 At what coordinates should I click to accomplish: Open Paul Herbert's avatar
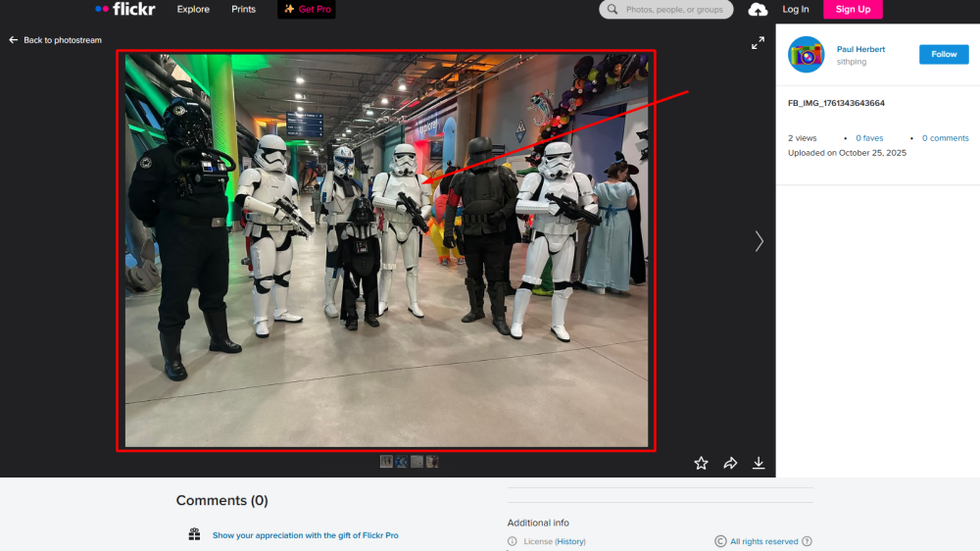click(x=806, y=54)
